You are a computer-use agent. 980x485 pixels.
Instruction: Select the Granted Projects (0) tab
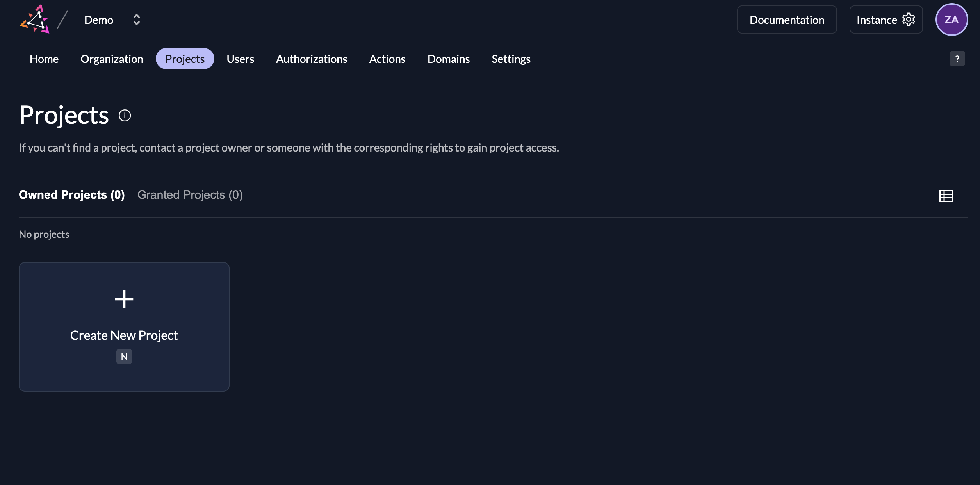tap(190, 195)
